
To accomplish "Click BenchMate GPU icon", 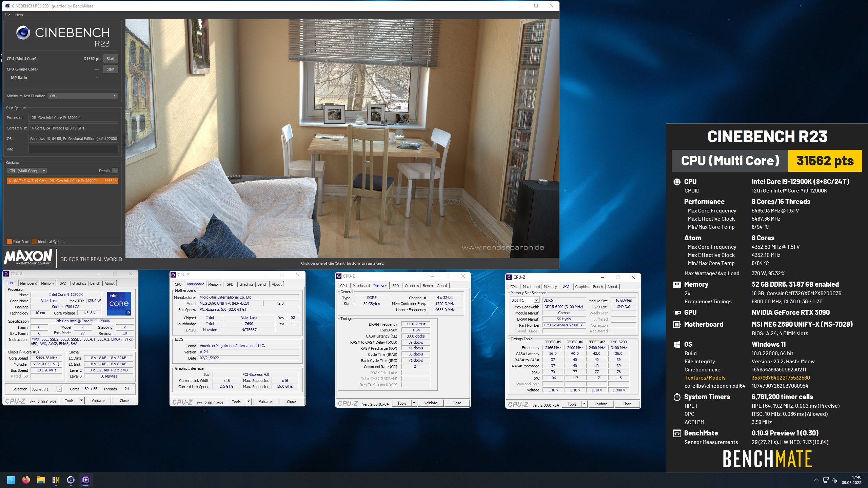I will tap(677, 313).
